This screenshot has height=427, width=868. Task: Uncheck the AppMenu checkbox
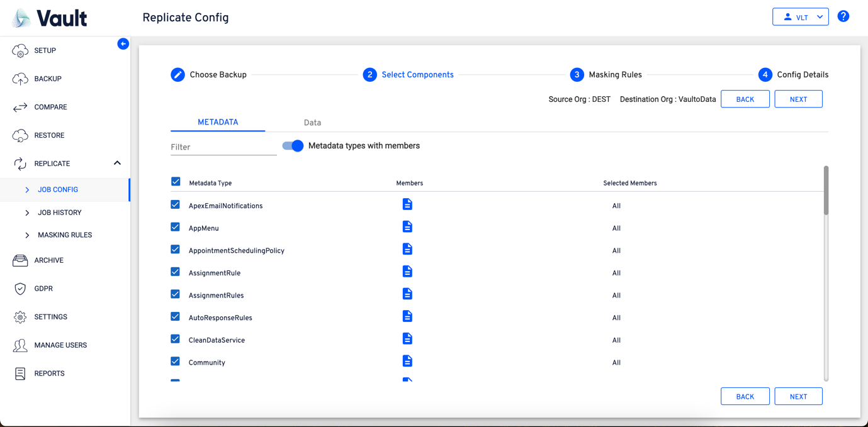176,227
